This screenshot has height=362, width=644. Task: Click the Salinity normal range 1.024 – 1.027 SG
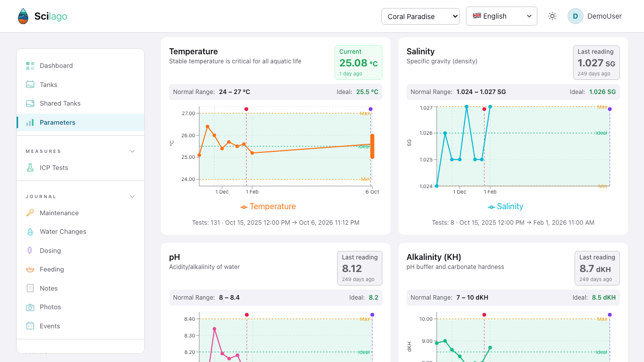[481, 92]
